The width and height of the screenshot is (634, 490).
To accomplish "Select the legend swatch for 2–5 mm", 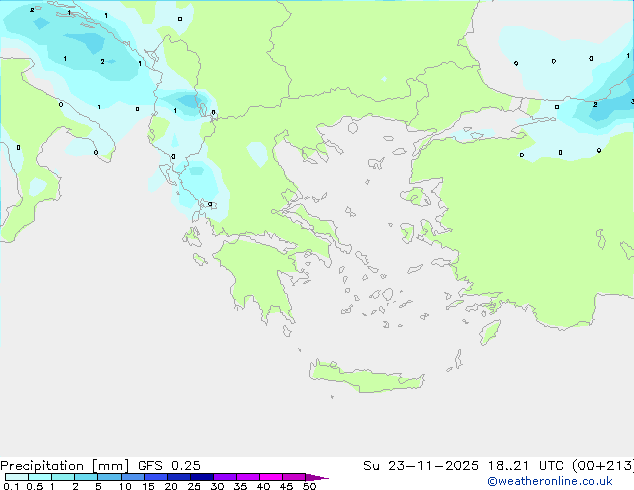I will (86, 477).
